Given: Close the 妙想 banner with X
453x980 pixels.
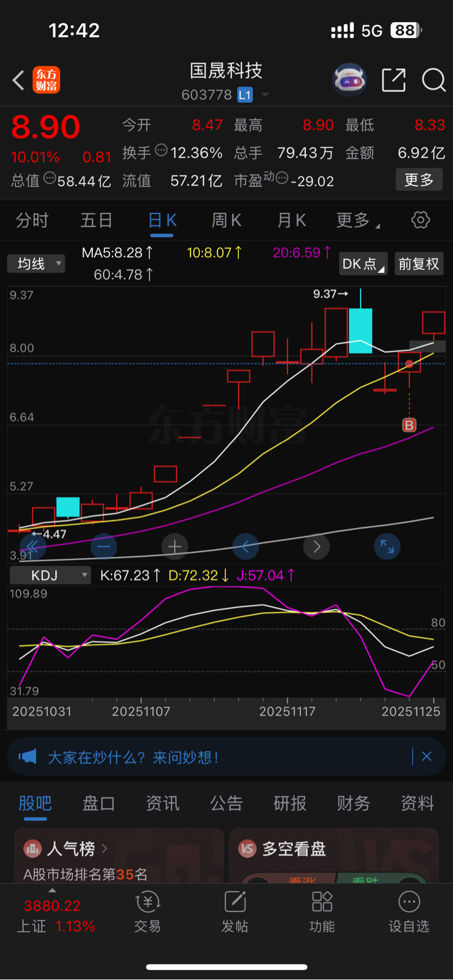Looking at the screenshot, I should pos(426,756).
